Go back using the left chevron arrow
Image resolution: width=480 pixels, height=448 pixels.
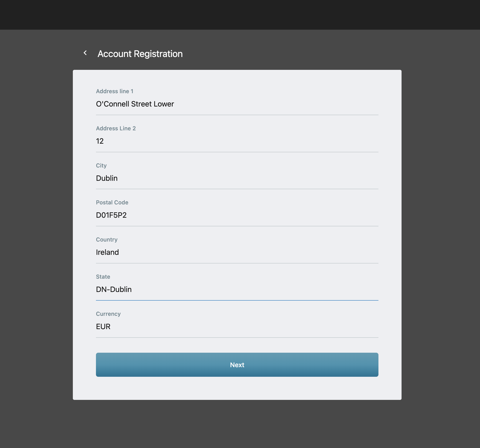[x=85, y=53]
